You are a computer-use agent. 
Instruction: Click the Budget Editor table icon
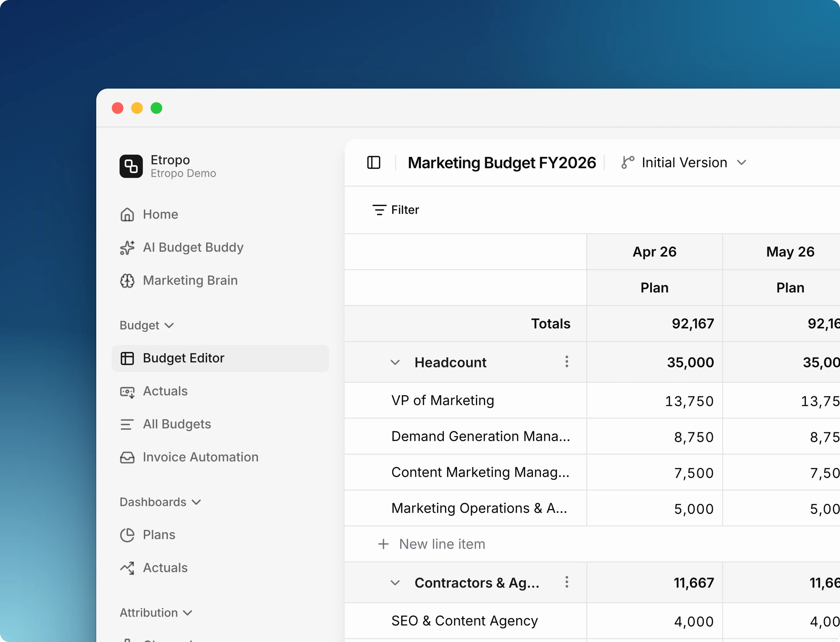pyautogui.click(x=127, y=358)
